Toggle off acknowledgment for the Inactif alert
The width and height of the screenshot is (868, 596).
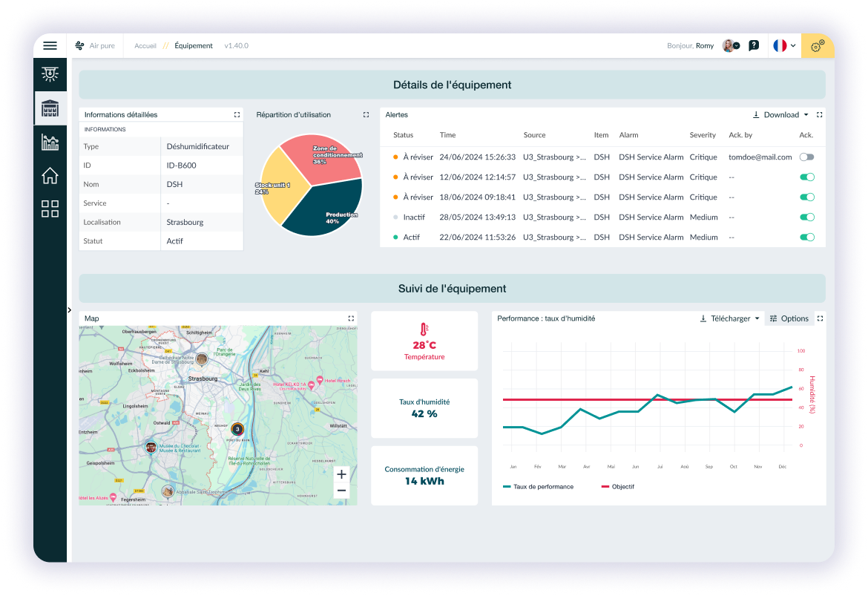coord(806,217)
